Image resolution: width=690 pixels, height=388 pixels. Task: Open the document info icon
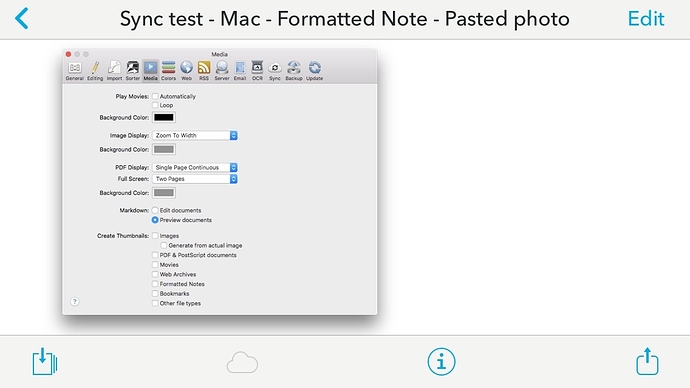441,362
